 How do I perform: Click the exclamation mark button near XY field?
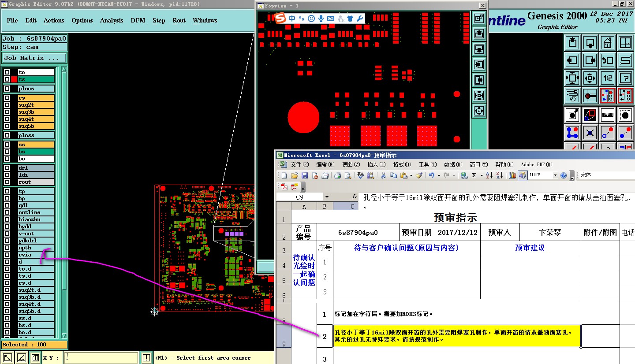(x=146, y=358)
